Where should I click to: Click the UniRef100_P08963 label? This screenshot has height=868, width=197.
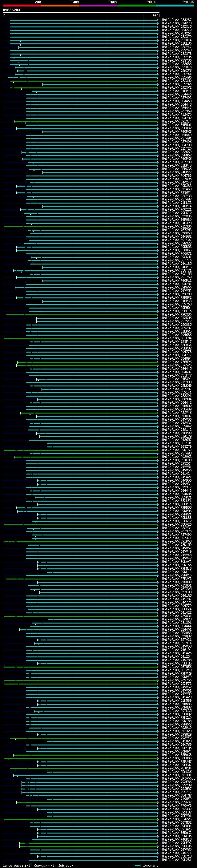177,457
